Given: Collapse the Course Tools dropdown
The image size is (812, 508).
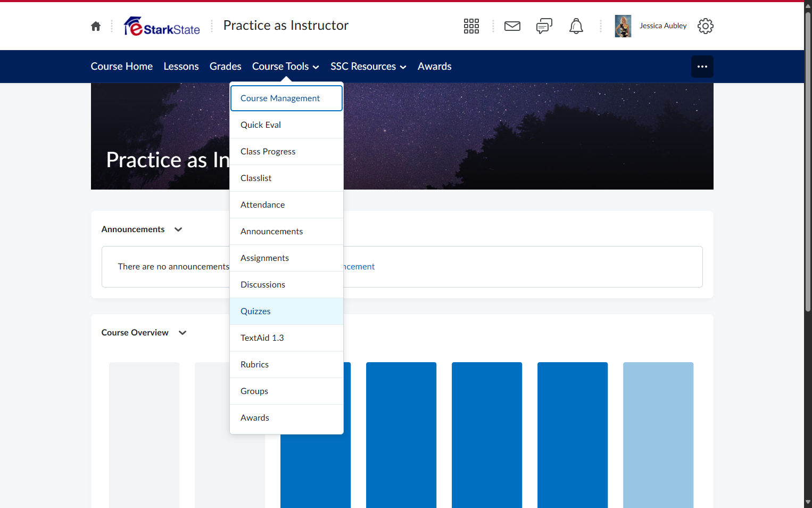Looking at the screenshot, I should [286, 67].
